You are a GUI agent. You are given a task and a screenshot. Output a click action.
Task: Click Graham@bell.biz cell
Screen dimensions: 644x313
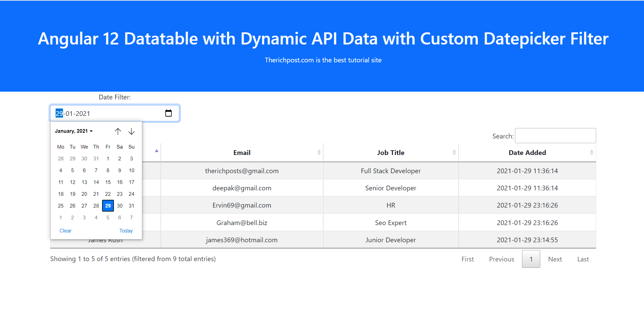pos(242,223)
